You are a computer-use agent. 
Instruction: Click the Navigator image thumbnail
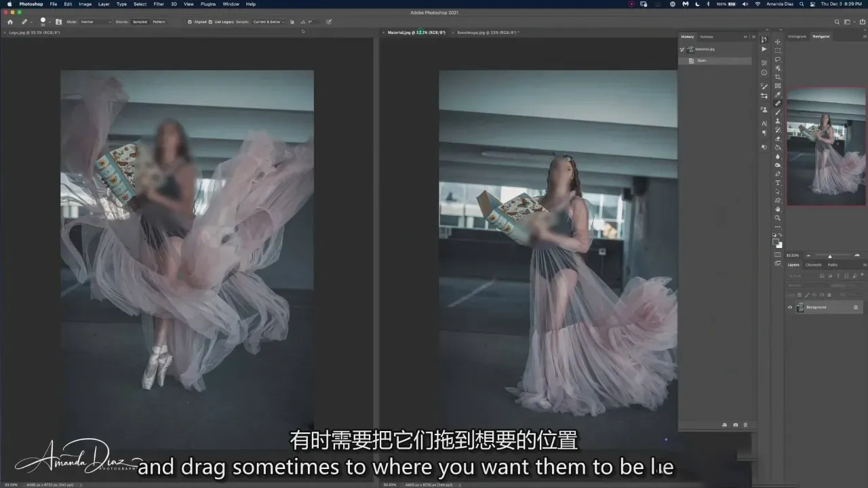click(826, 146)
